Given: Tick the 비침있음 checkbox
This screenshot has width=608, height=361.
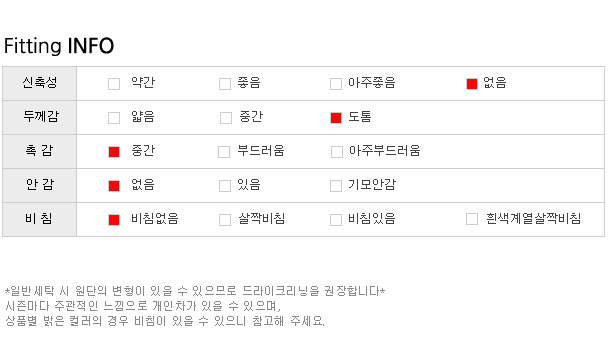Looking at the screenshot, I should 336,220.
